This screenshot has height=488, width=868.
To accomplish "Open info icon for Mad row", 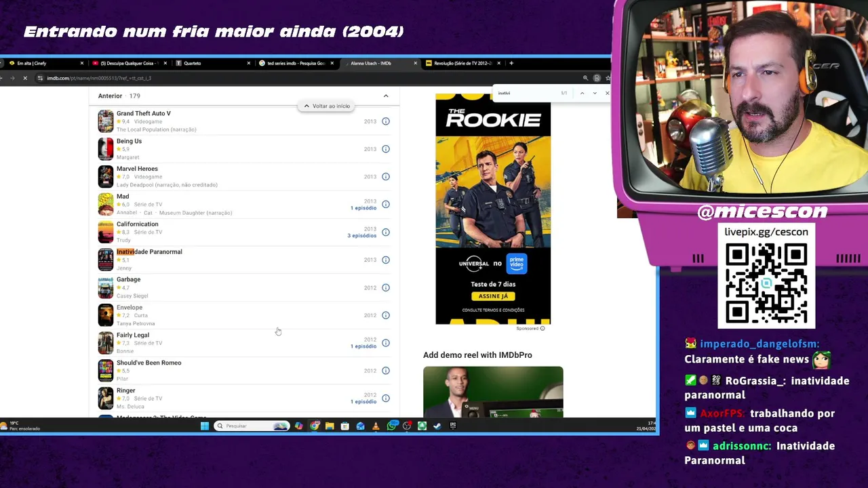I will [386, 205].
